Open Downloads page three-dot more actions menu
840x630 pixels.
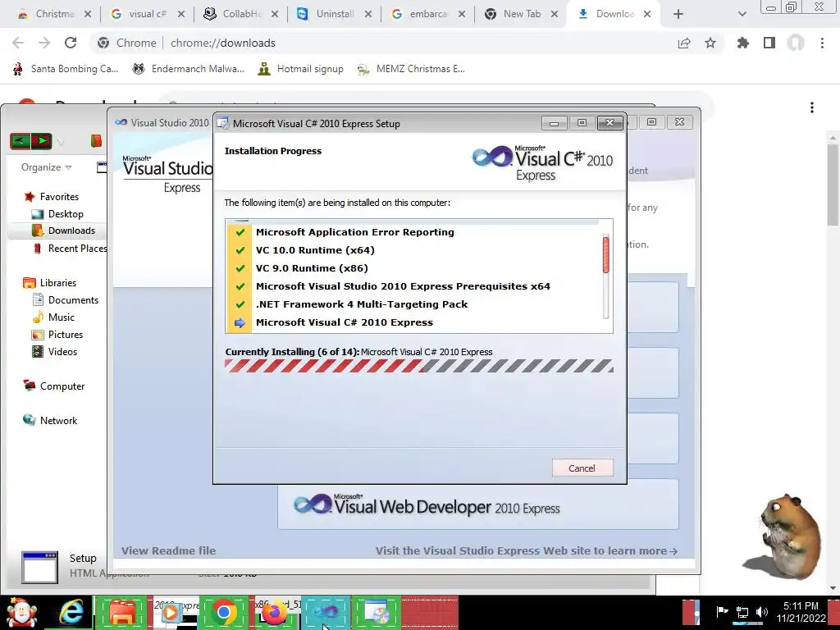pyautogui.click(x=812, y=107)
